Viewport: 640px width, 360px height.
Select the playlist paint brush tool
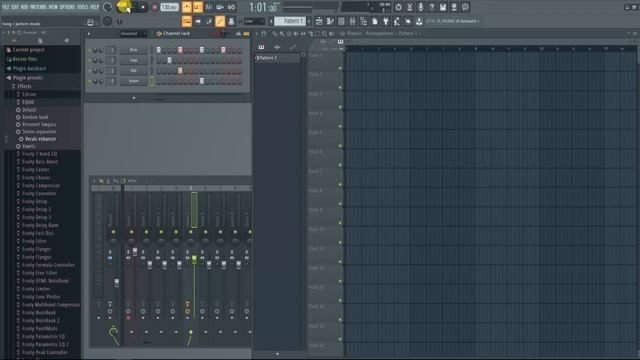(282, 33)
